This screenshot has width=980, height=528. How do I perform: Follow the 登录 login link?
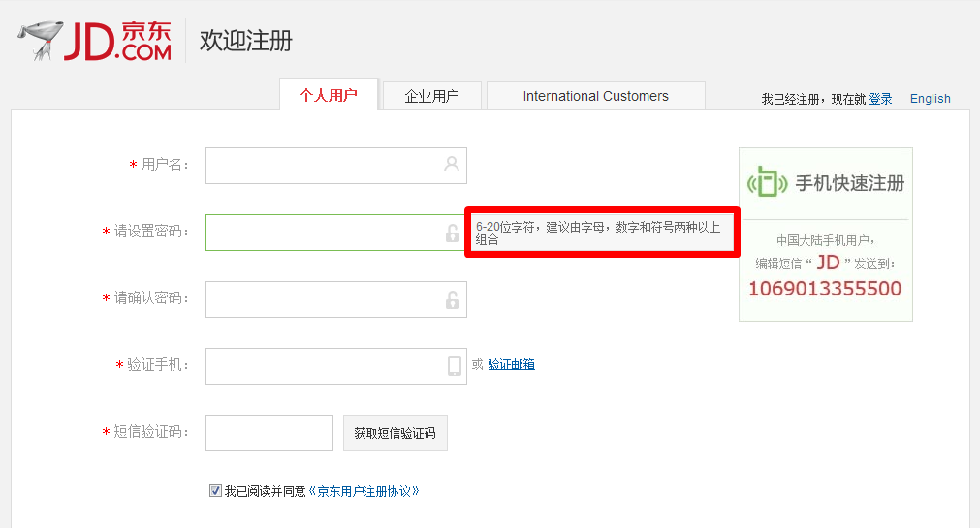880,99
